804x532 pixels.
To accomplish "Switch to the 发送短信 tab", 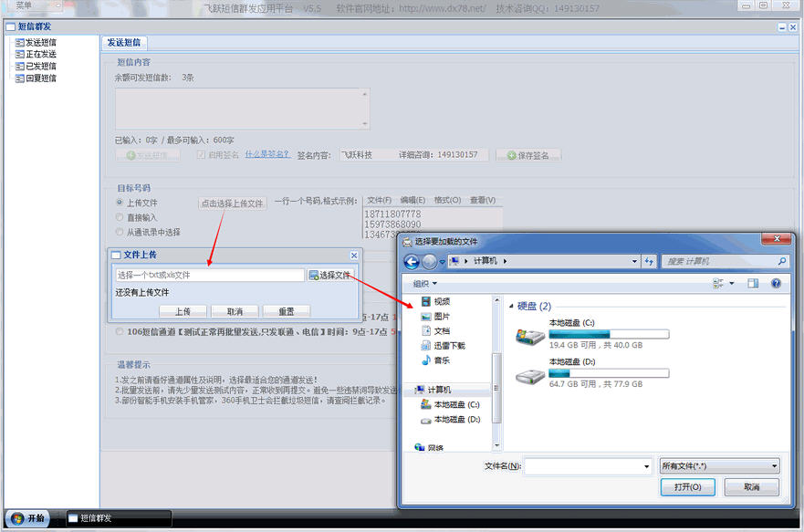I will pos(124,43).
